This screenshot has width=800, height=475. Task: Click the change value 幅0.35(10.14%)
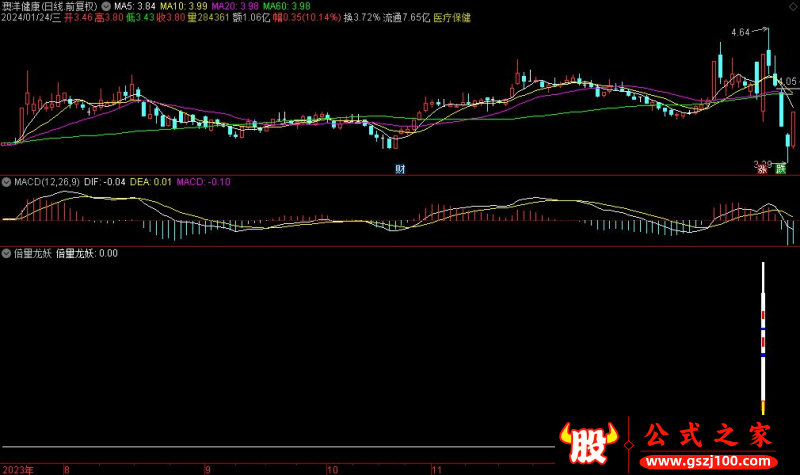[x=307, y=18]
